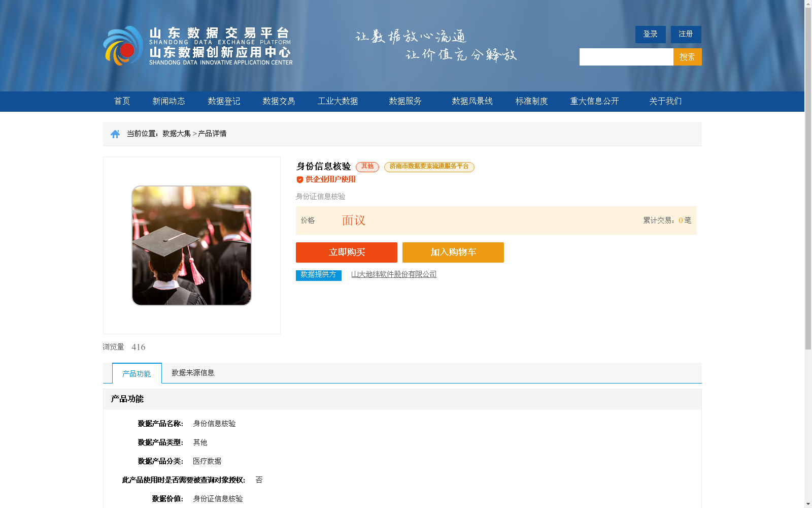Open the 新闻动态 menu item

168,102
